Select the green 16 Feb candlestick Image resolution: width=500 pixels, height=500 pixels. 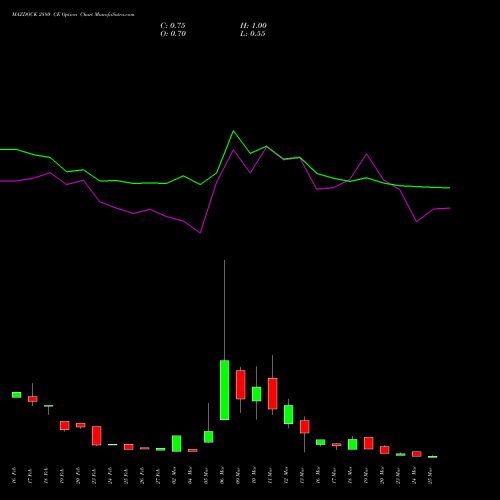(17, 395)
